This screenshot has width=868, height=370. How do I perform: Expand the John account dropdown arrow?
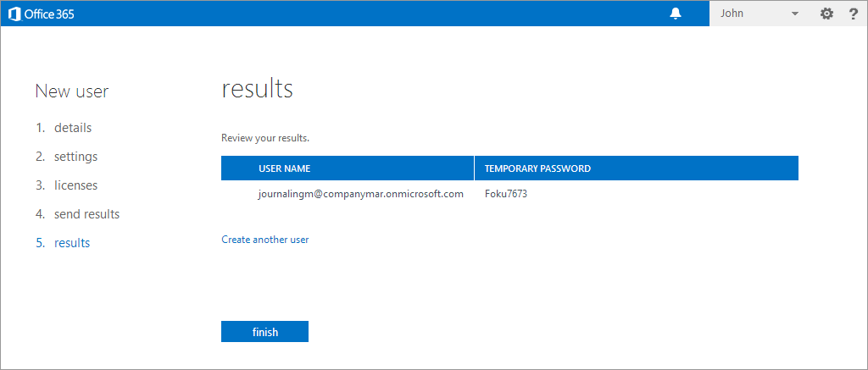(x=795, y=14)
